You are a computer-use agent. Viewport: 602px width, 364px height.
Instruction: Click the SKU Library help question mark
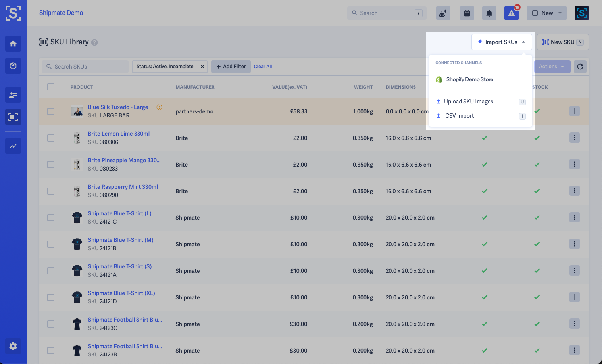[94, 42]
